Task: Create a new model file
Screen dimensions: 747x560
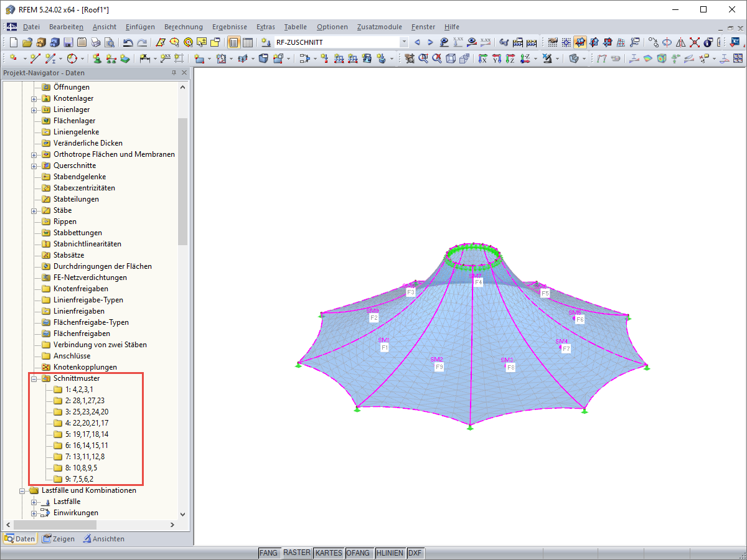Action: pyautogui.click(x=13, y=42)
